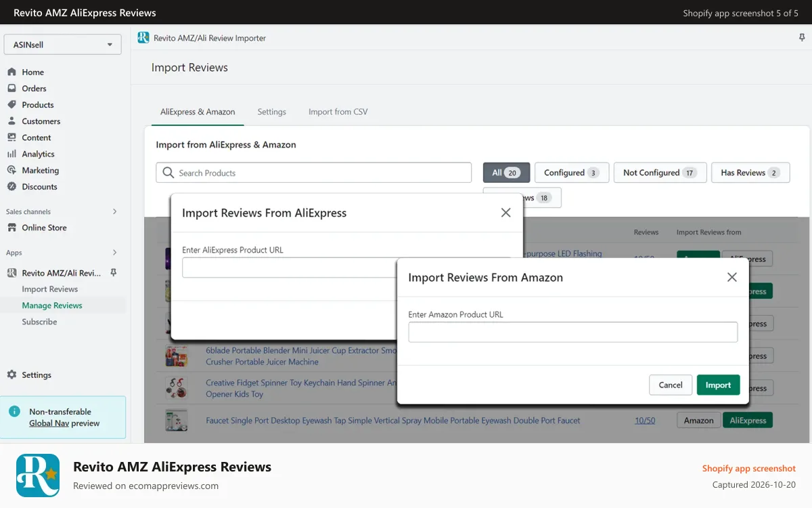Click the info icon in Non-transferable notice
The width and height of the screenshot is (812, 508).
(14, 411)
